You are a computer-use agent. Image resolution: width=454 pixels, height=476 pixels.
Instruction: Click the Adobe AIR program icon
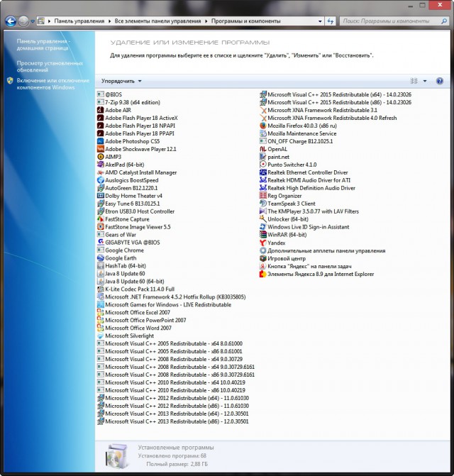[x=101, y=110]
